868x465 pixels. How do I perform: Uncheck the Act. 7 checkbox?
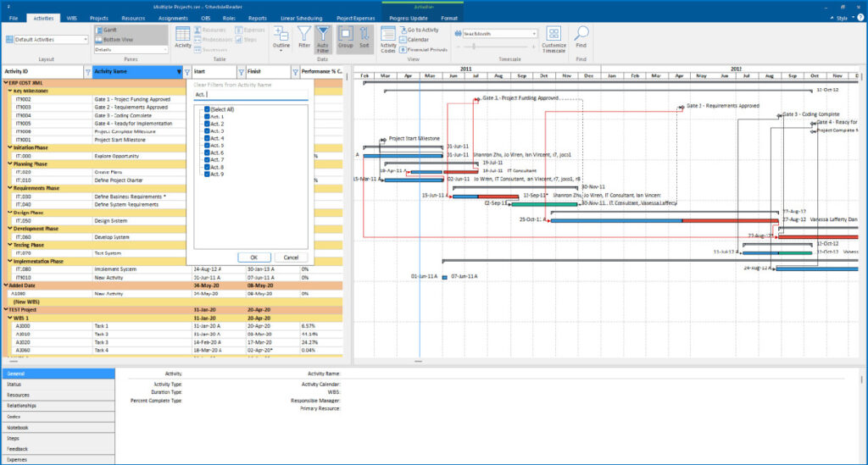(x=207, y=160)
